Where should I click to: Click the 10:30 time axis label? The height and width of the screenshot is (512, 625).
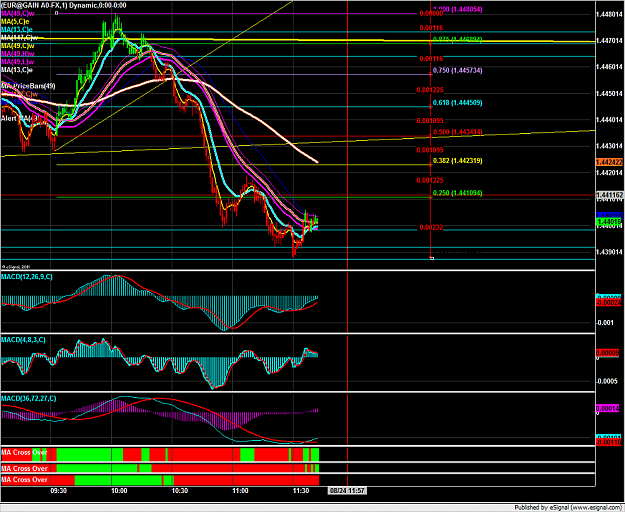point(180,490)
